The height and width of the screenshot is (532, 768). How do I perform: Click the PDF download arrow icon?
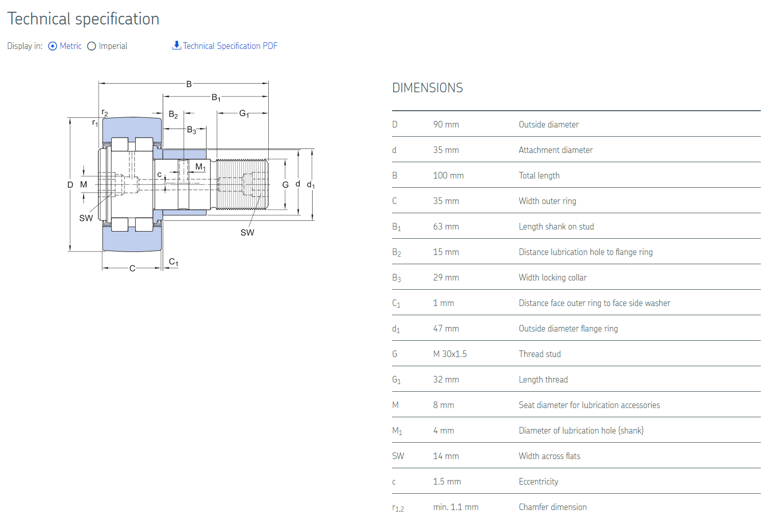pos(176,45)
